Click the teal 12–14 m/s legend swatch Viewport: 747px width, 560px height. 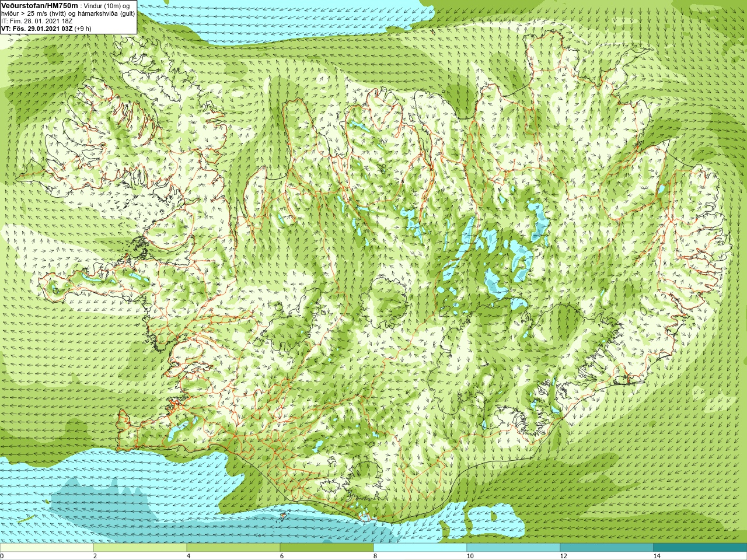pos(607,548)
